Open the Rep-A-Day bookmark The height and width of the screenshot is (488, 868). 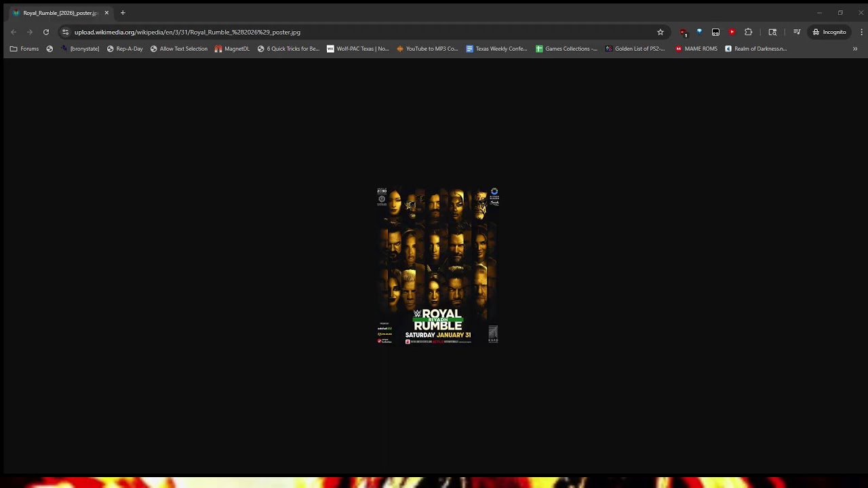click(x=125, y=49)
